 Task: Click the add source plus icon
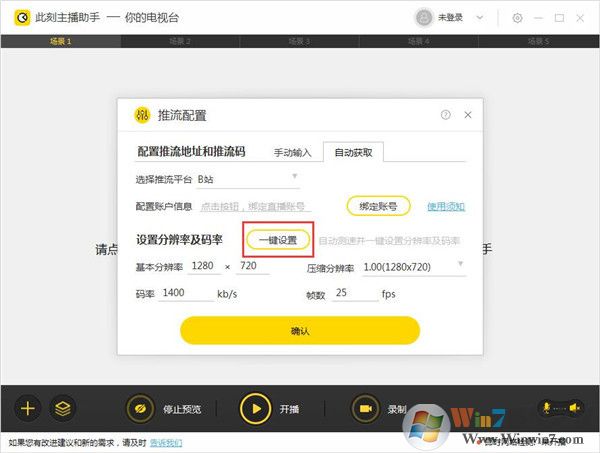click(x=28, y=408)
